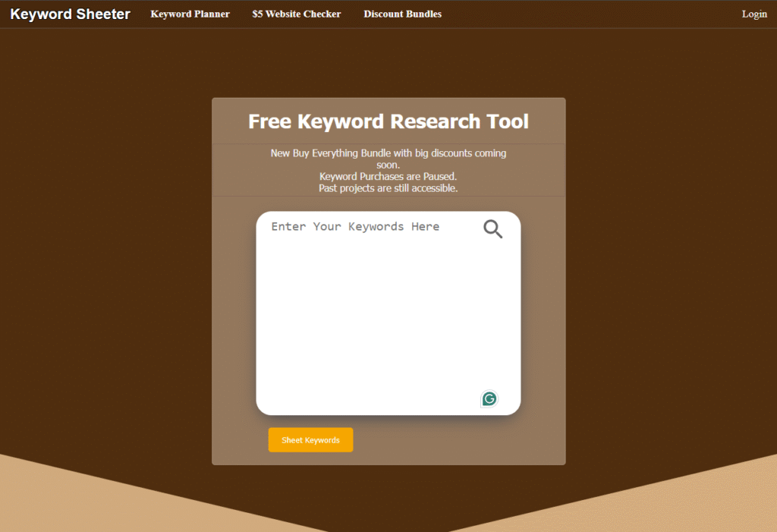Open the Grammarly icon in the text box
Viewport: 777px width, 532px height.
(x=489, y=398)
